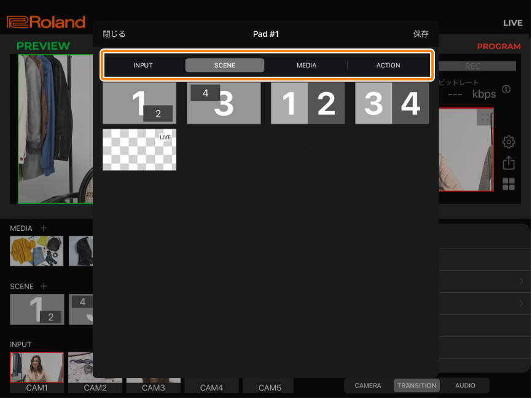Click the Roland logo
The image size is (532, 399).
pyautogui.click(x=46, y=22)
